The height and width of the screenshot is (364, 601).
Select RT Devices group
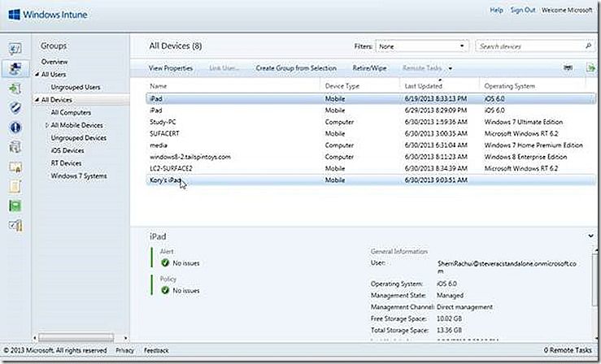(x=66, y=163)
